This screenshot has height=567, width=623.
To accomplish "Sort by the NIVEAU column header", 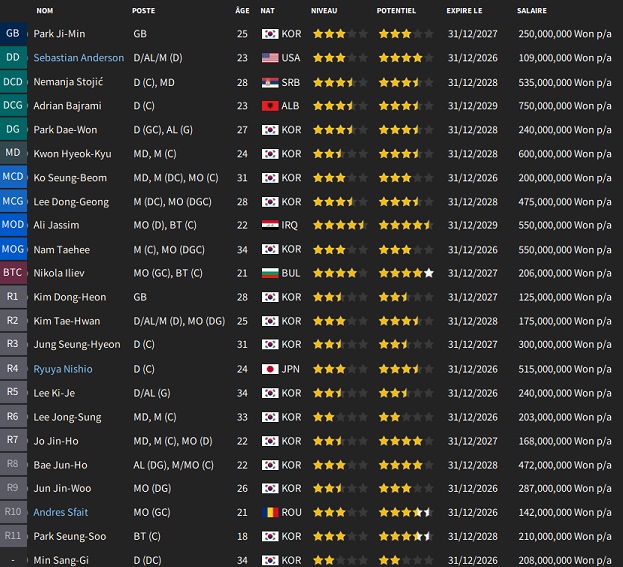I will pos(324,11).
